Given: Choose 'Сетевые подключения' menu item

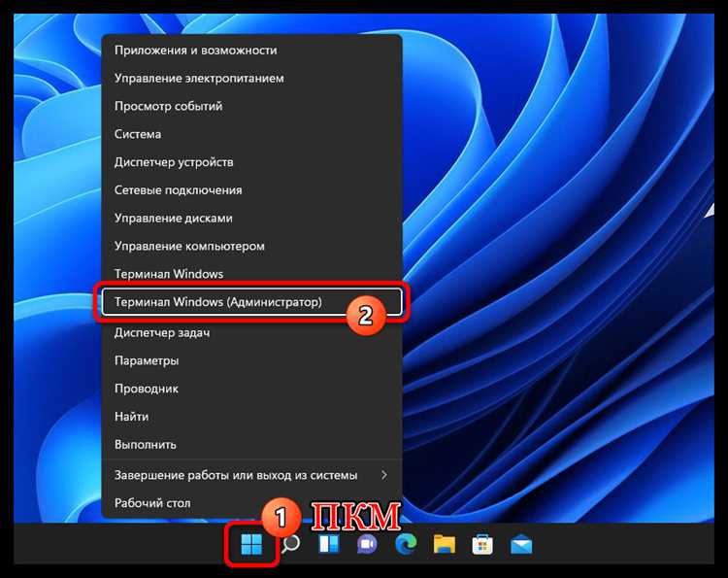Looking at the screenshot, I should 251,190.
